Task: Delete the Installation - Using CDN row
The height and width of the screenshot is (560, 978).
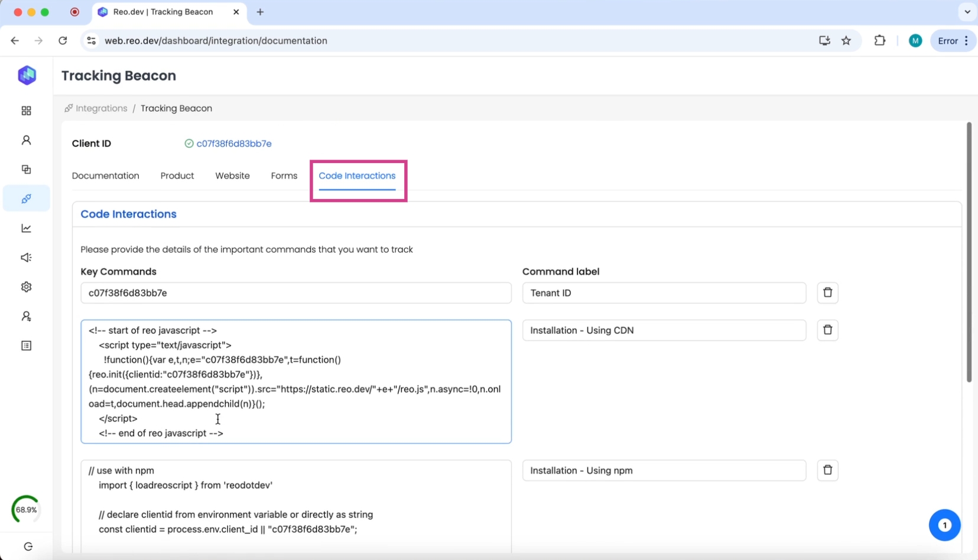Action: tap(827, 330)
